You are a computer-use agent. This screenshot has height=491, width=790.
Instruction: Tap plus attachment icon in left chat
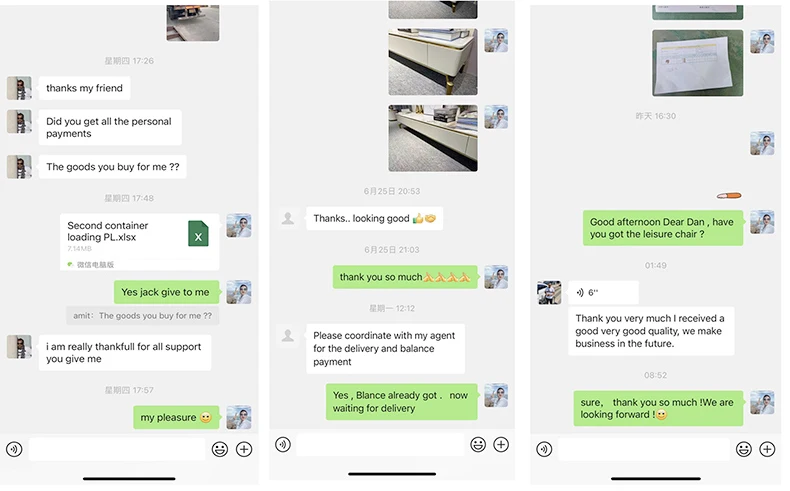(x=244, y=449)
